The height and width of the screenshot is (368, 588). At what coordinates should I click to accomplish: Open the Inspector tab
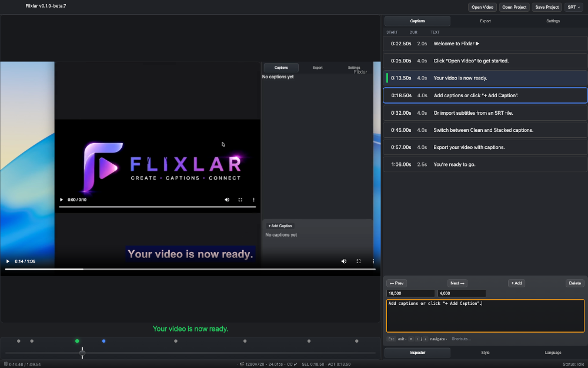click(417, 353)
